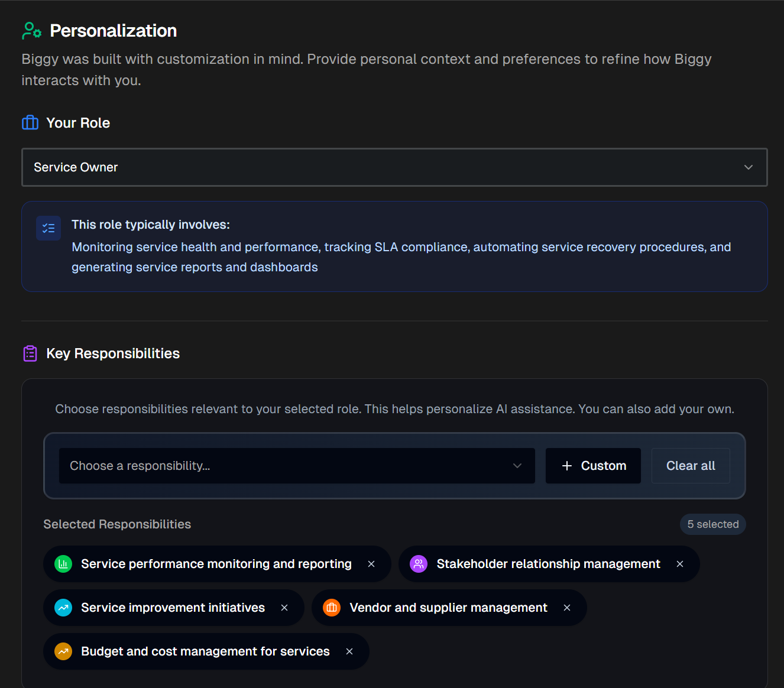Screen dimensions: 784x688
Task: Remove Service performance monitoring and reporting chip
Action: 371,564
